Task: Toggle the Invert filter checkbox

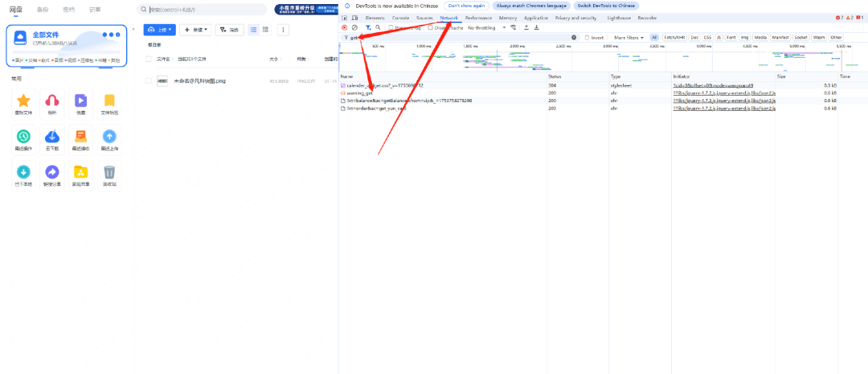Action: (588, 38)
